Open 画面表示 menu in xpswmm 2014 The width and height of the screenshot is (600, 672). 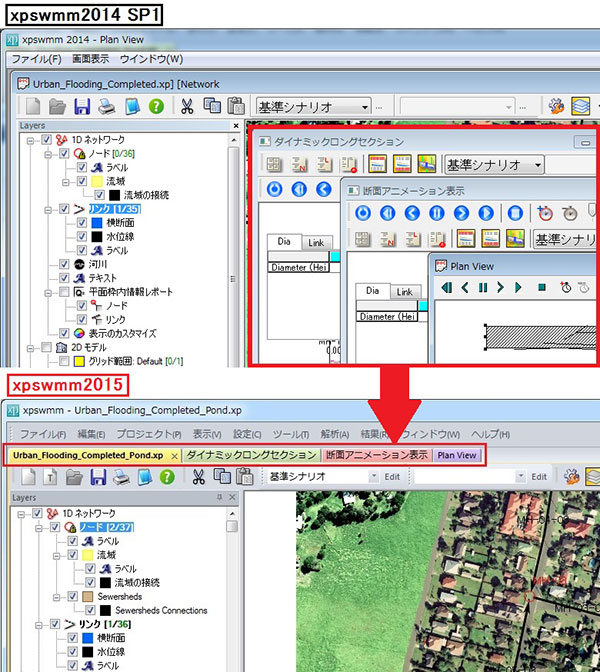click(x=90, y=59)
